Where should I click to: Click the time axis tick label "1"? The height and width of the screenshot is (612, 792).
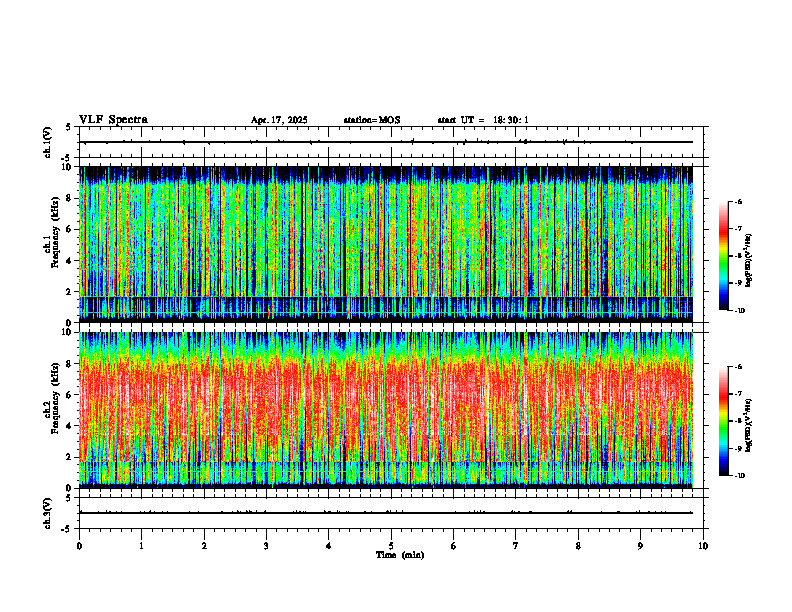coord(141,546)
